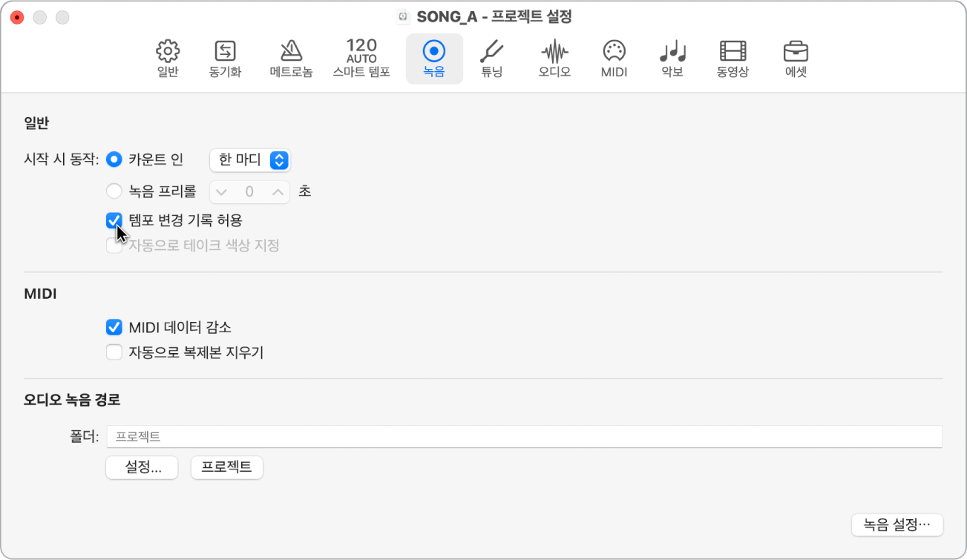This screenshot has width=967, height=560.
Task: Decrease the 녹음 프리롤 seconds stepper
Action: click(x=221, y=192)
